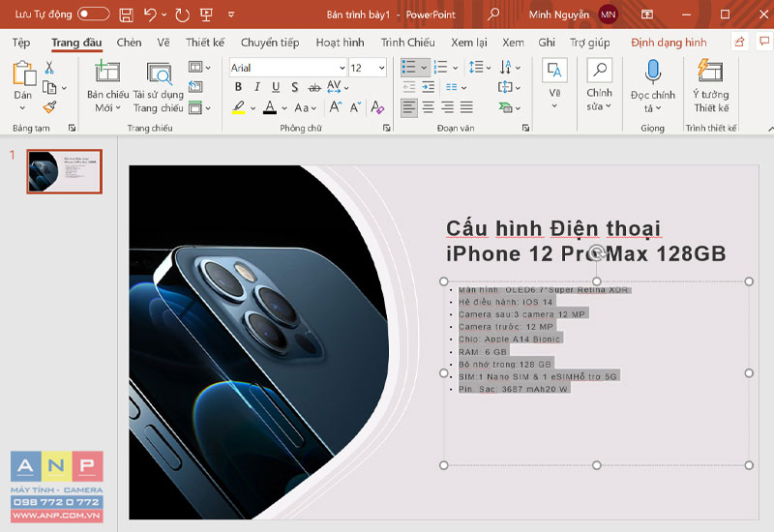The width and height of the screenshot is (774, 532).
Task: Click the Cut scissors icon
Action: click(x=49, y=68)
